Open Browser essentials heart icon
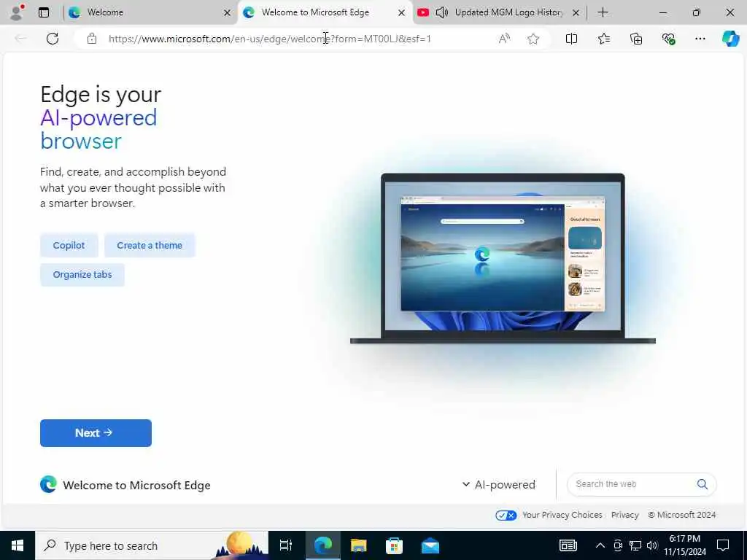Viewport: 747px width, 560px height. (668, 39)
